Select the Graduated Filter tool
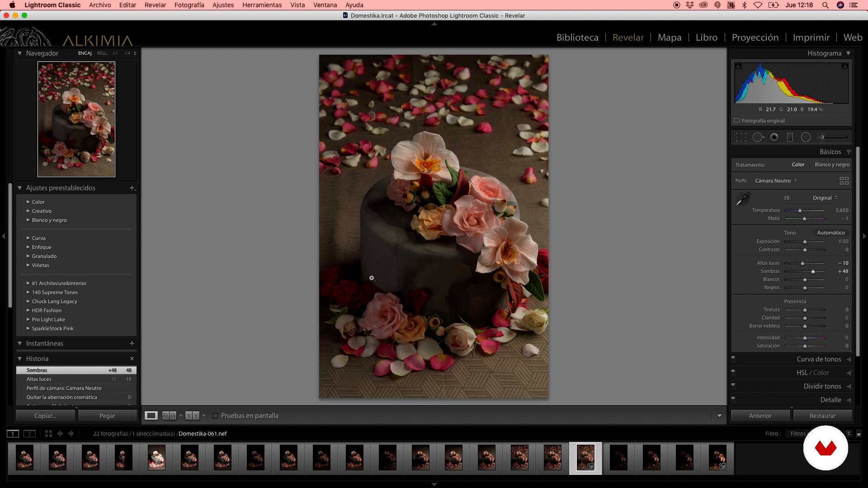 tap(790, 137)
